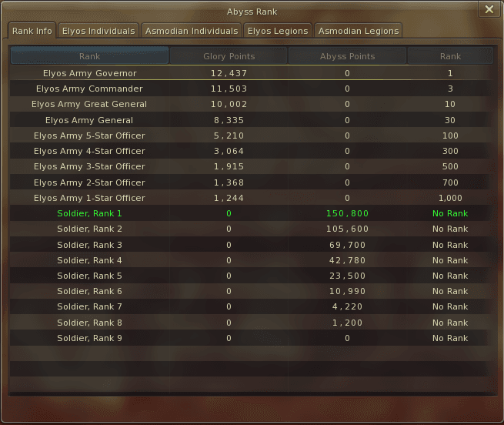Sort by Glory Points column header
This screenshot has height=425, width=504.
[x=229, y=56]
